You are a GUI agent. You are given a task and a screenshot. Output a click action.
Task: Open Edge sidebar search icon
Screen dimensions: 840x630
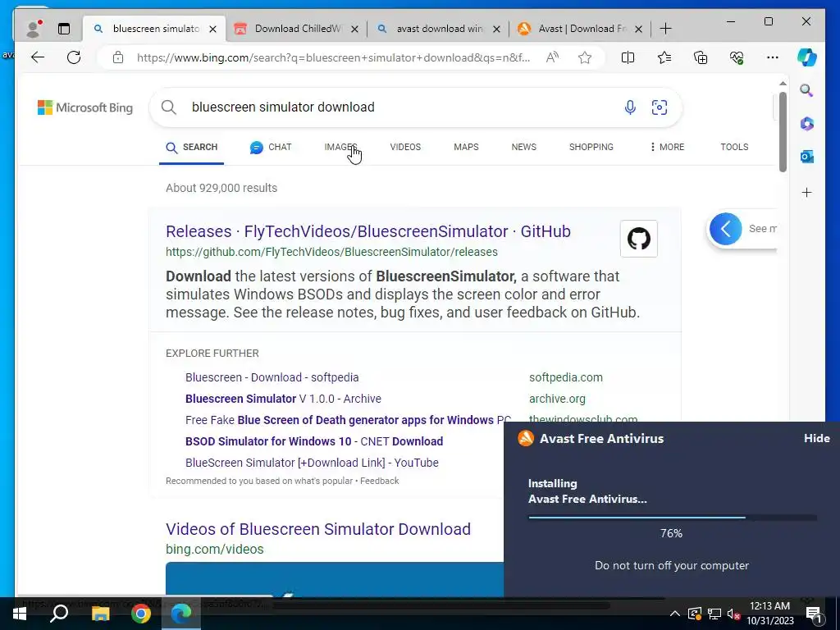coord(807,90)
